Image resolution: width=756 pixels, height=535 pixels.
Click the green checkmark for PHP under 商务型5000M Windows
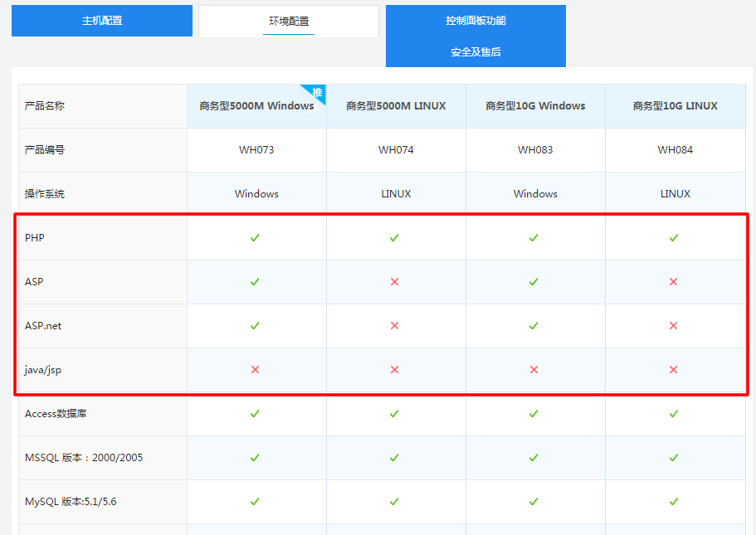255,237
